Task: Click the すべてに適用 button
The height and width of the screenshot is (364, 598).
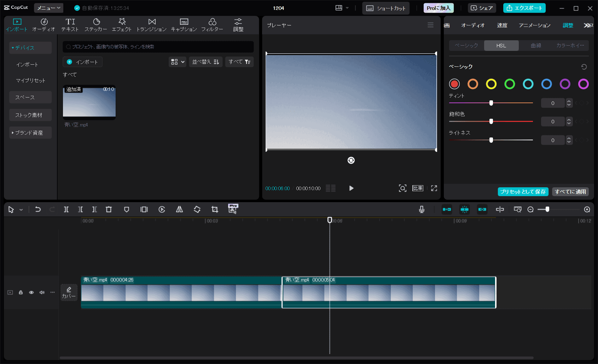Action: (570, 192)
